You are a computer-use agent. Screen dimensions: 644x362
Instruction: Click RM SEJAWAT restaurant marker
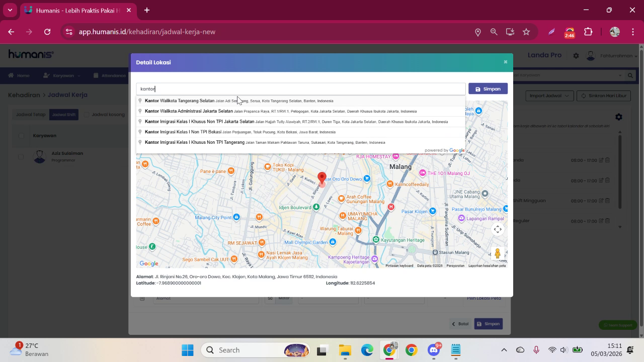[x=261, y=243]
